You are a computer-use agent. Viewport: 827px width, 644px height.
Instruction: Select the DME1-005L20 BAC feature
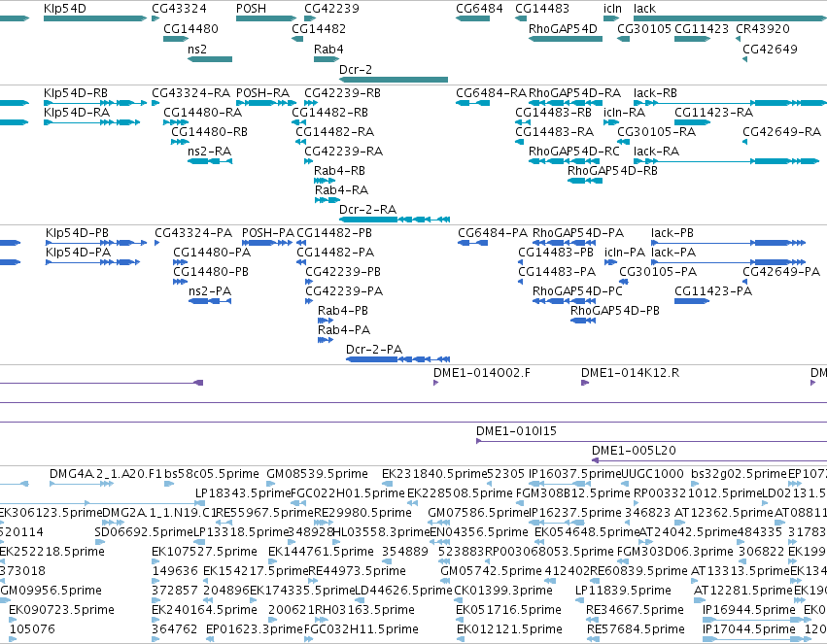point(709,460)
